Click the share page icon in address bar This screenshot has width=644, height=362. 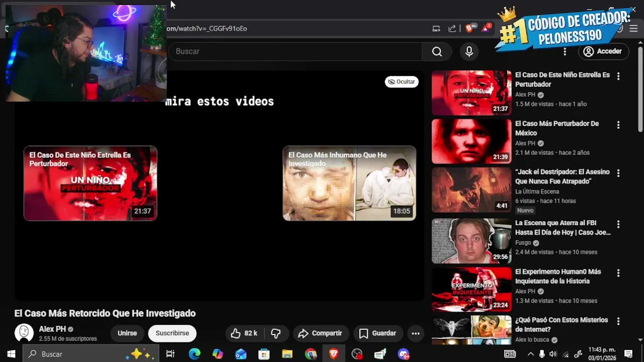point(452,29)
